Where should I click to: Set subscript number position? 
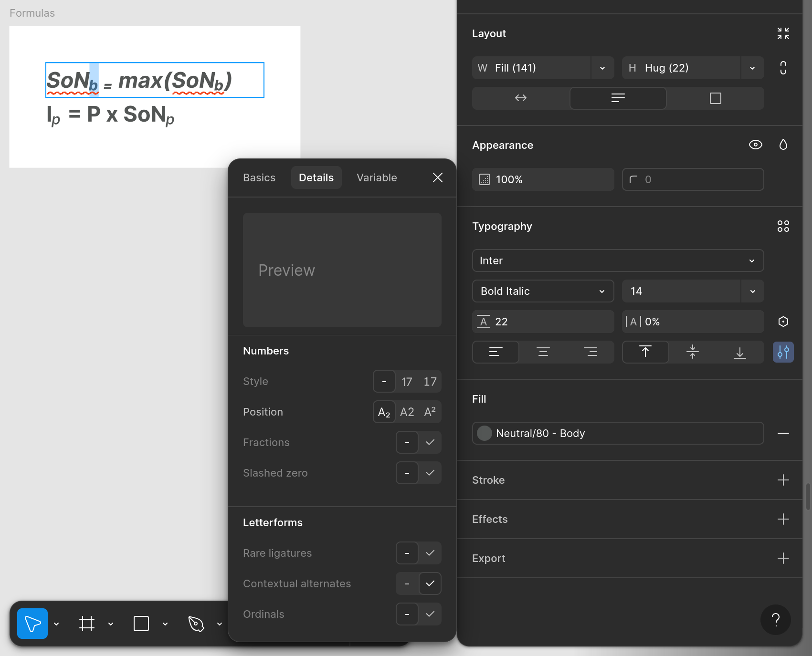click(384, 412)
